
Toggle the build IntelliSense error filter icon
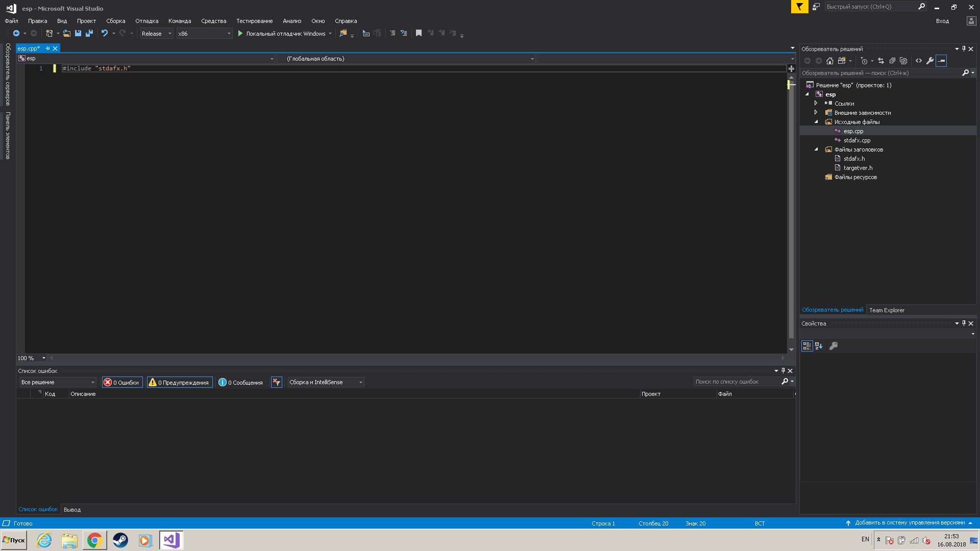coord(277,382)
